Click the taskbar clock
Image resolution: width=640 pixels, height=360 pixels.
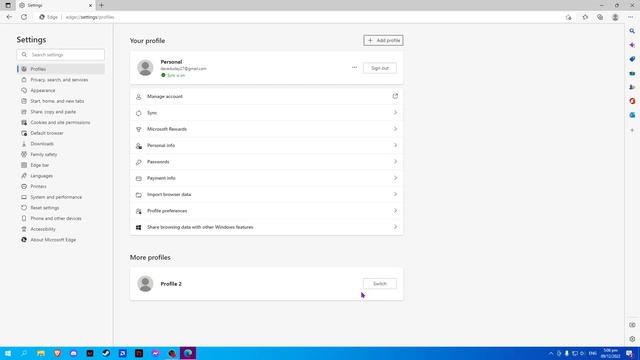point(610,353)
